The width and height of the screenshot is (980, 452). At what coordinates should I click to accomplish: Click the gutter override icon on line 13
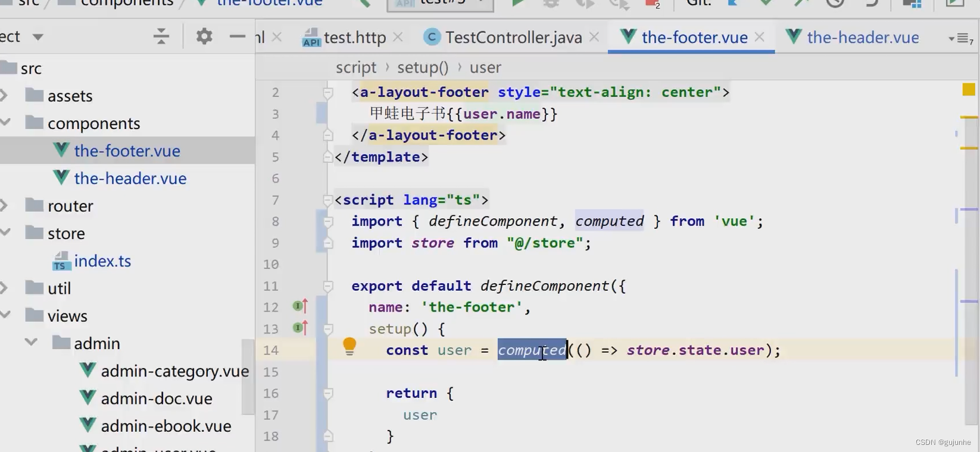301,328
